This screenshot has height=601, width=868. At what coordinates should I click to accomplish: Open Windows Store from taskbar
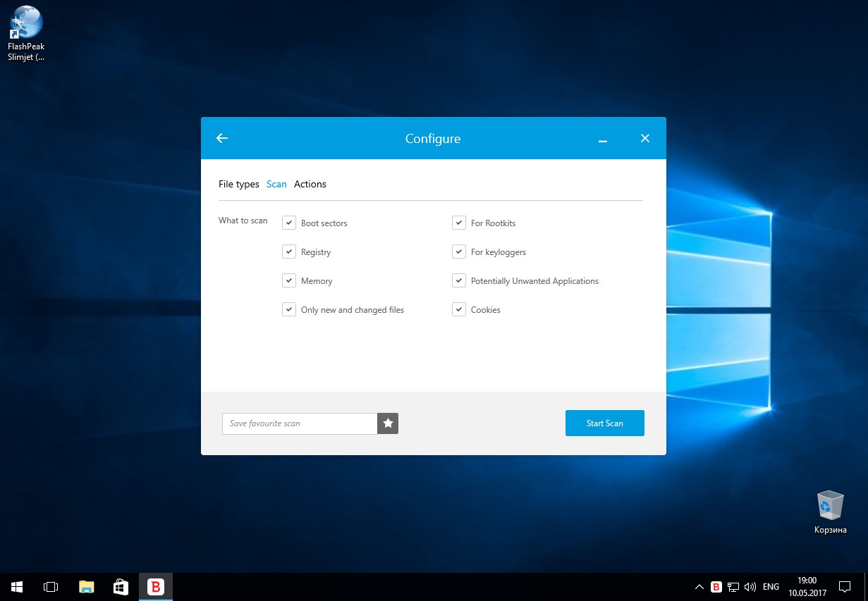coord(121,586)
